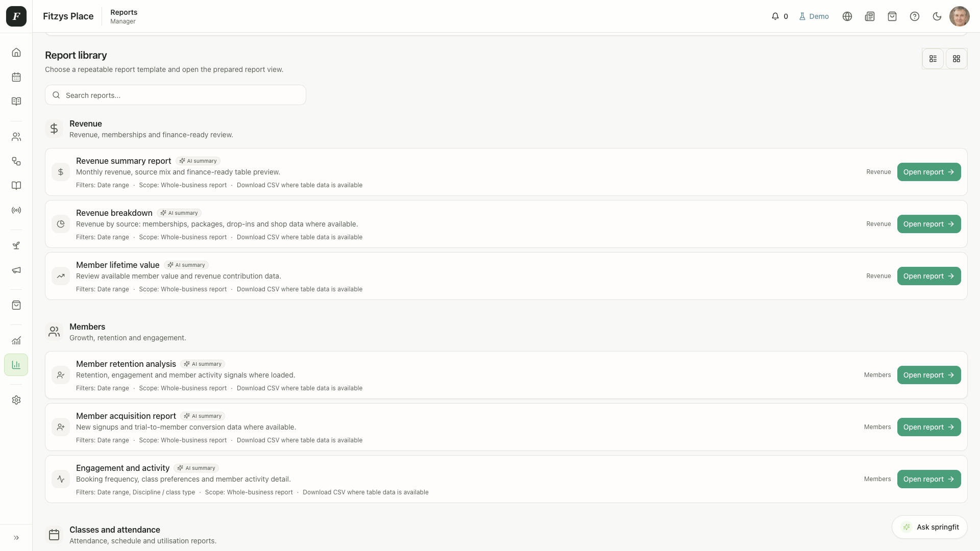Open the megaphone marketing icon in sidebar
Screen dimensions: 980x551
(x=16, y=270)
